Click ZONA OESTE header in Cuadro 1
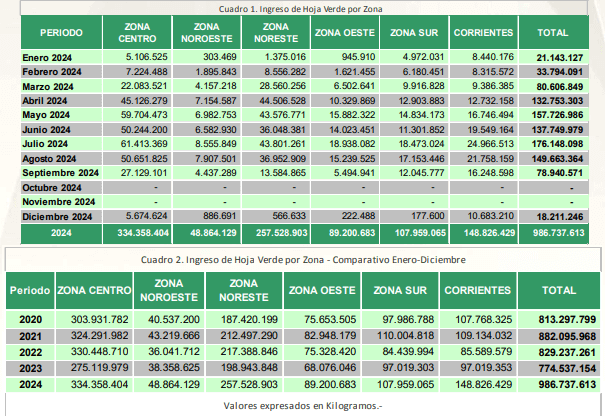 (343, 33)
